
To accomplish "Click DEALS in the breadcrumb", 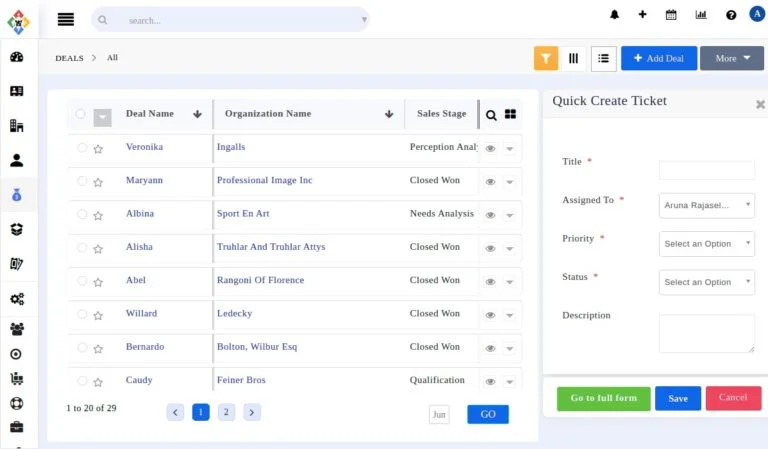I will coord(69,58).
